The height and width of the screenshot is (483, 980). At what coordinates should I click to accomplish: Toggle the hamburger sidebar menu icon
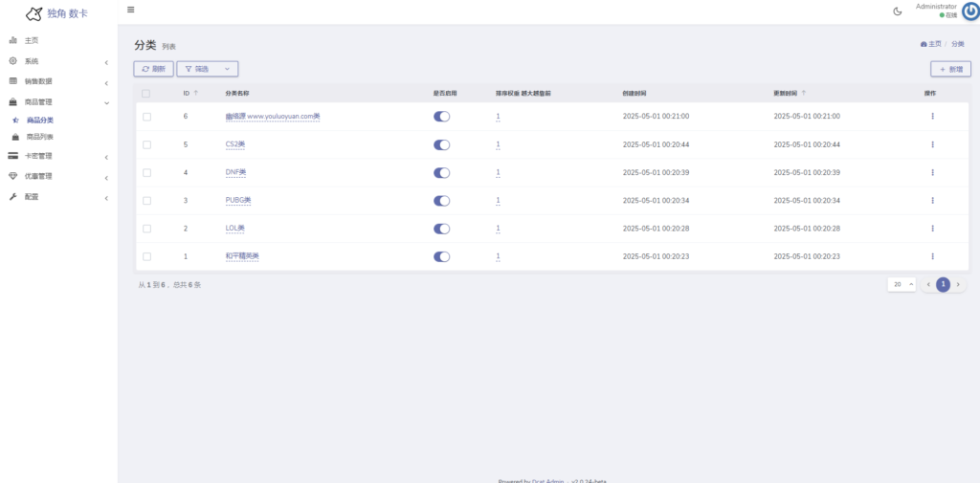coord(130,10)
